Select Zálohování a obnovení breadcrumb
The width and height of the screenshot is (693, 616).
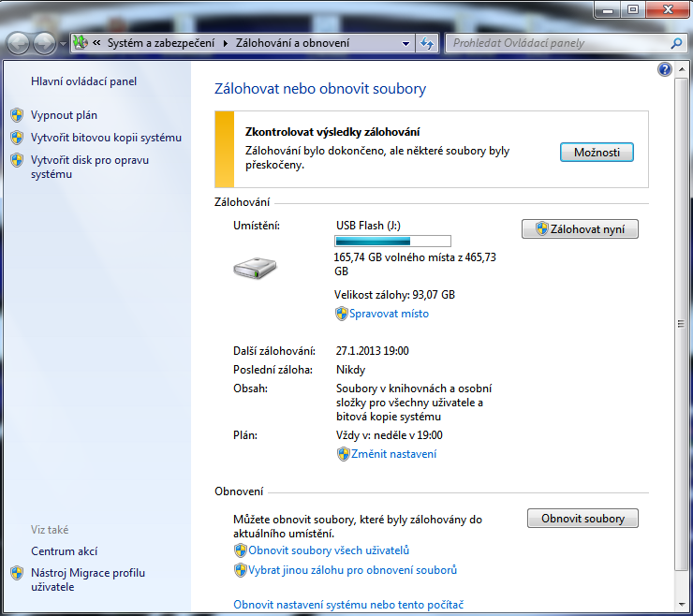pyautogui.click(x=292, y=43)
